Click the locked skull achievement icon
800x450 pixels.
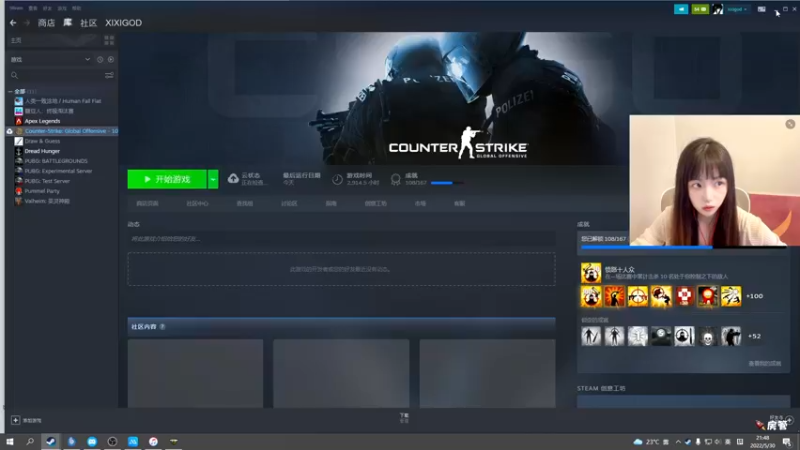(708, 336)
